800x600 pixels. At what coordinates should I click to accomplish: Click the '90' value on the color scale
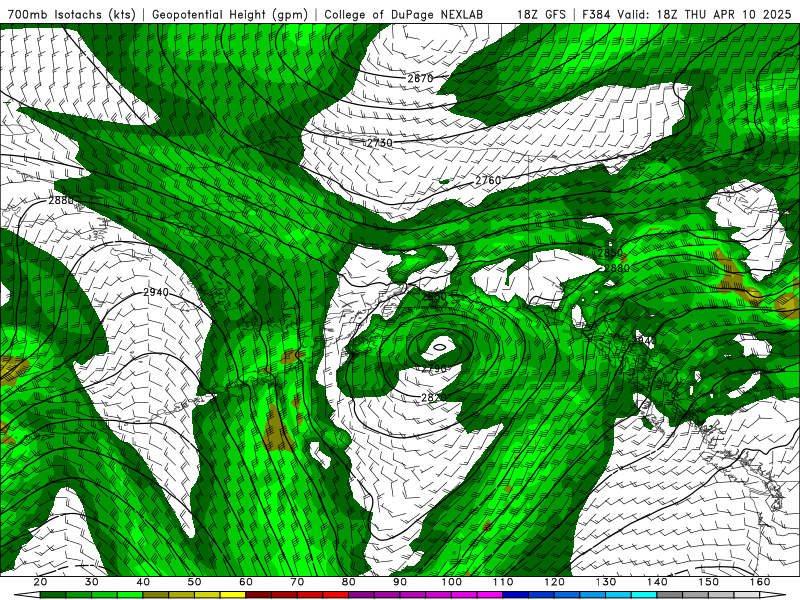400,582
